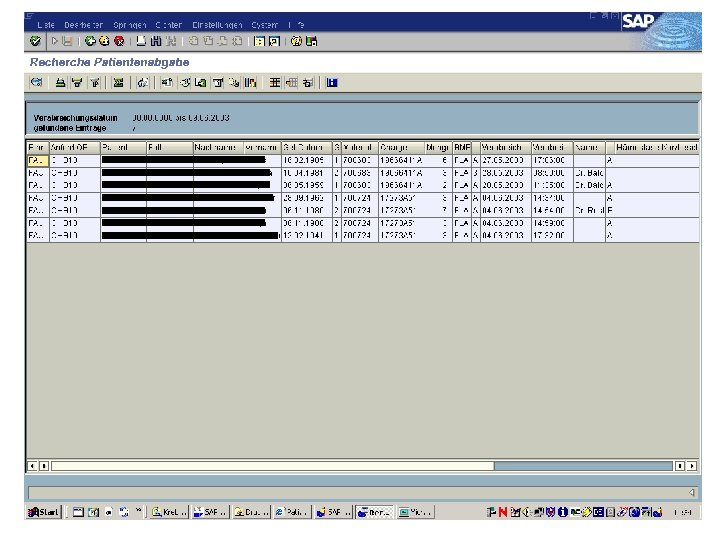Click the Charge column header
The width and height of the screenshot is (720, 540).
(401, 147)
